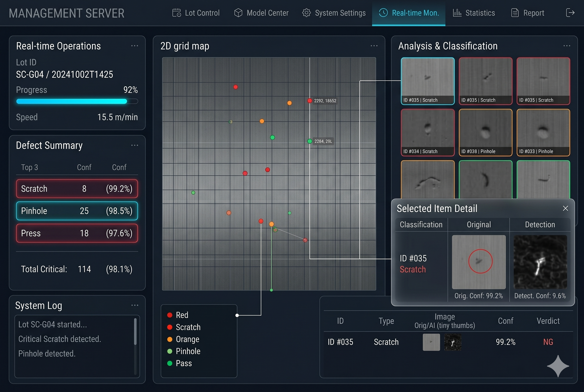Click the lot progress bar
Screen dimensions: 584x392
(x=77, y=101)
